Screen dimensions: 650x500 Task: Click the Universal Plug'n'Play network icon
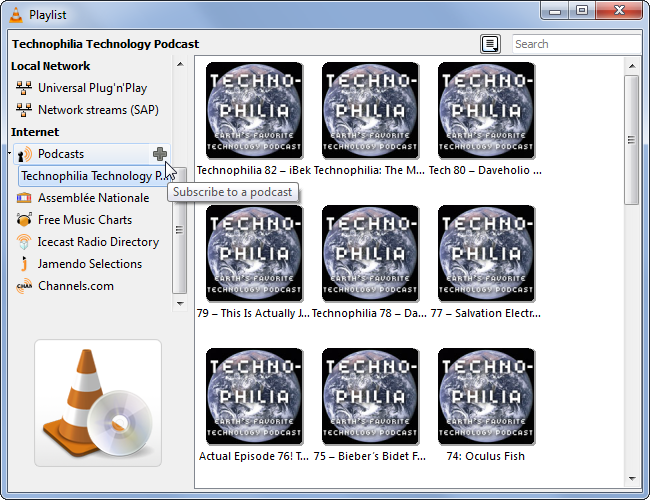click(x=24, y=88)
